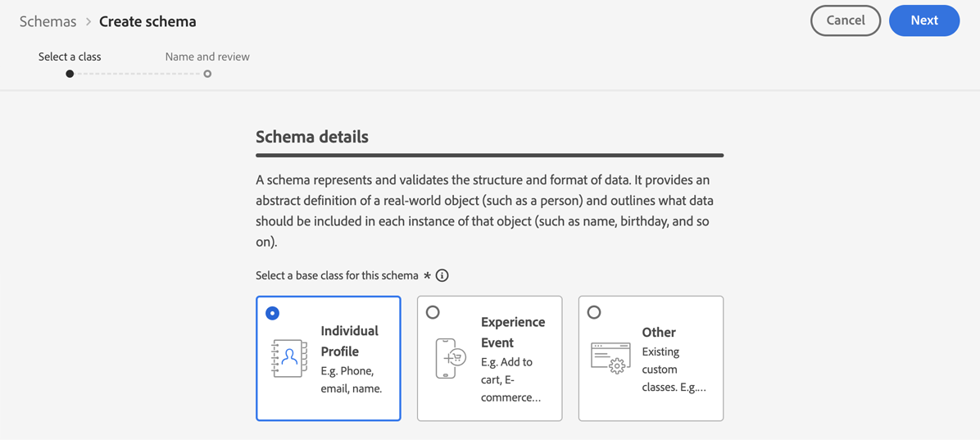Click the 'Select a class' step label
Image resolution: width=980 pixels, height=440 pixels.
point(70,57)
